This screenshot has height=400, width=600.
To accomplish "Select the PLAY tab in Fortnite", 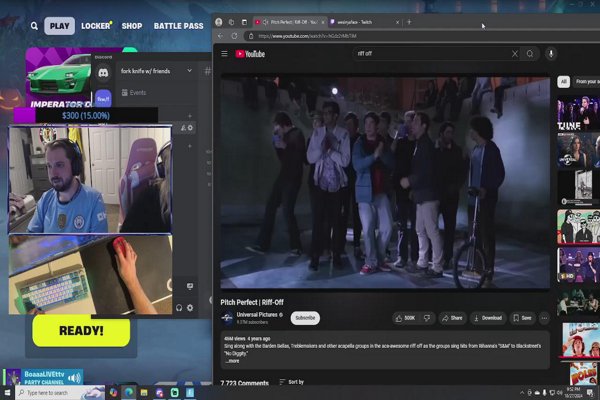I will coord(60,26).
